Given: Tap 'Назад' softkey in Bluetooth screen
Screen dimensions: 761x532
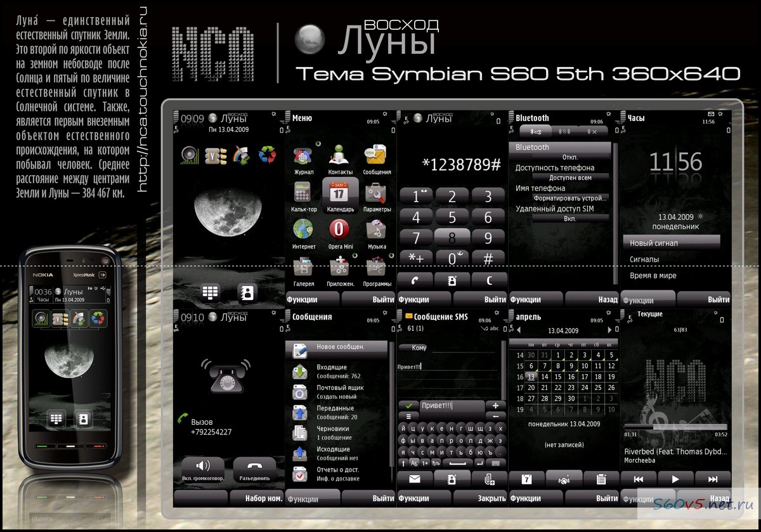Looking at the screenshot, I should pos(592,299).
